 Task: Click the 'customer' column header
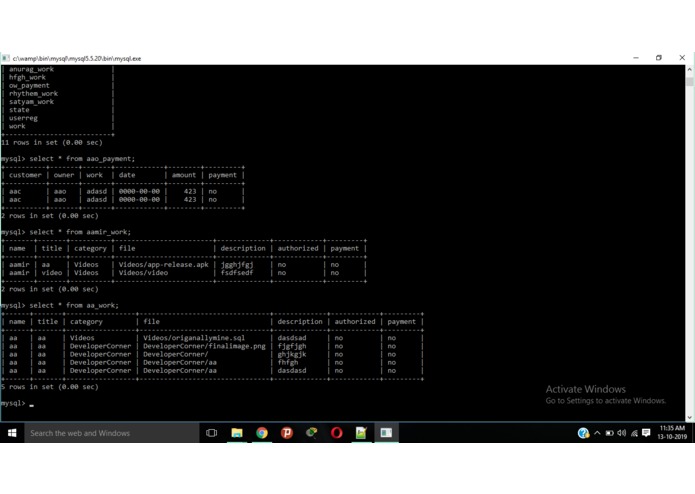25,175
